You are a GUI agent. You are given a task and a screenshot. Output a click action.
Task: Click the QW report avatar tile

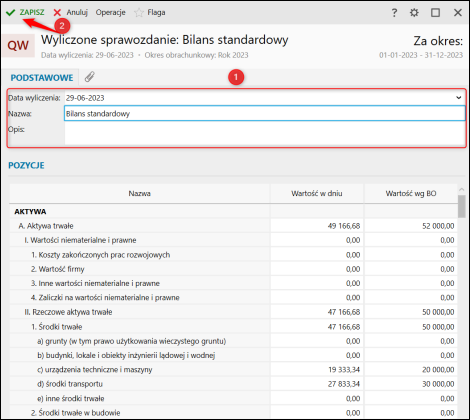[x=18, y=45]
